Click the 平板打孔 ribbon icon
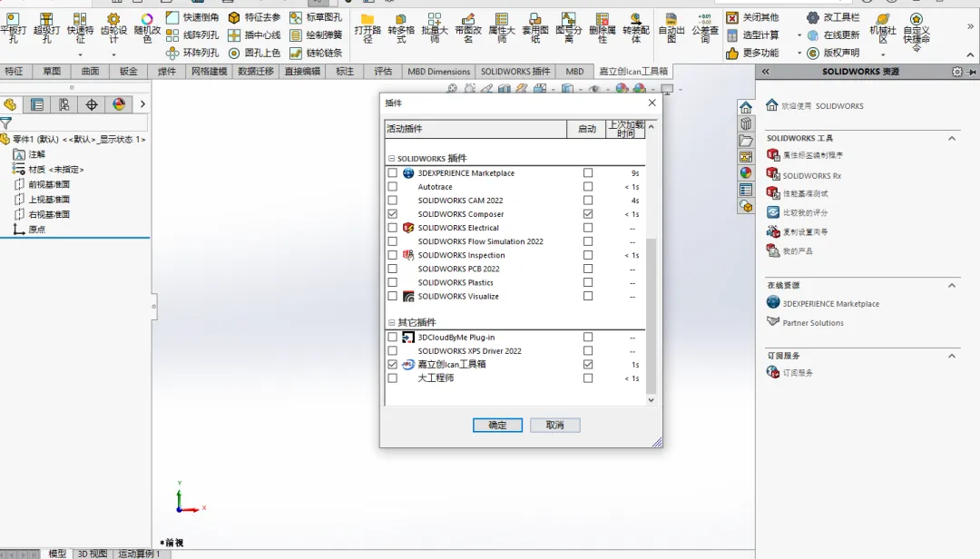Image resolution: width=980 pixels, height=559 pixels. pos(13,28)
